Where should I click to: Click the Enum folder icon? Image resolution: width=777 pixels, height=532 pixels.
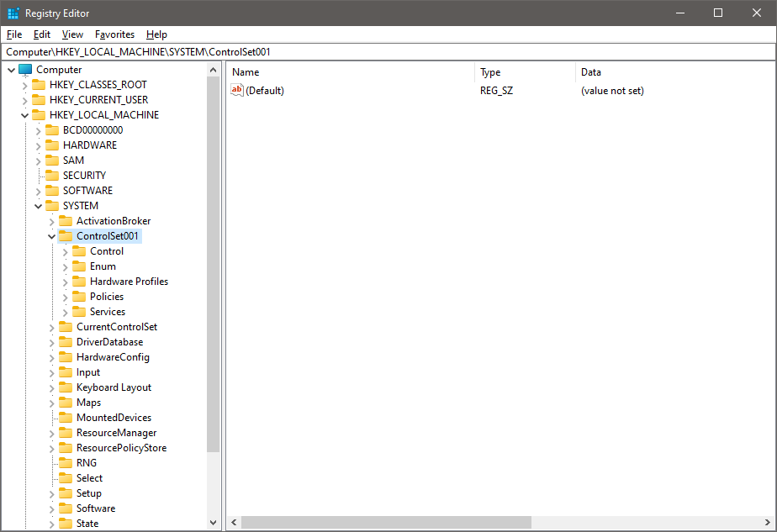pyautogui.click(x=79, y=266)
